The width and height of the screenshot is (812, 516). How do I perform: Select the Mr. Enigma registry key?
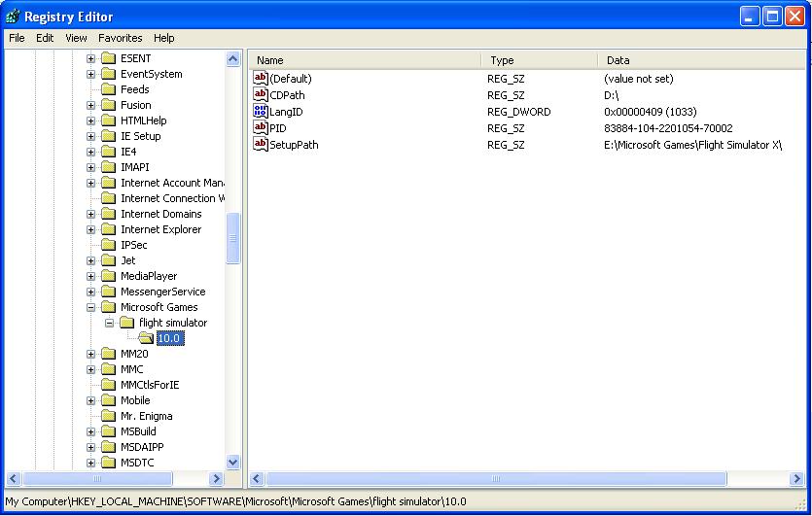pos(146,416)
